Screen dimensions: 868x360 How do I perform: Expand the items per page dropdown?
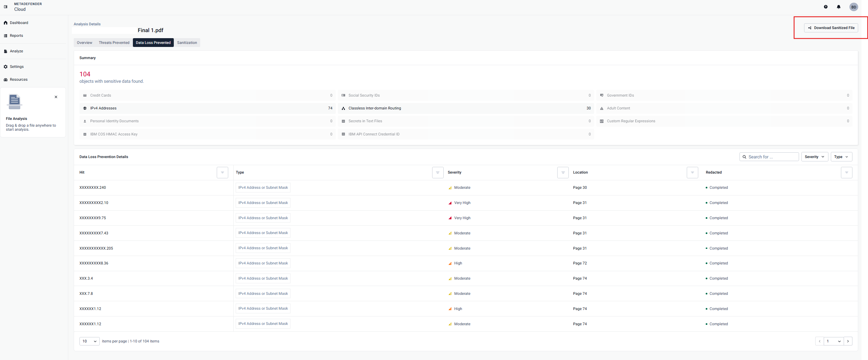point(90,341)
